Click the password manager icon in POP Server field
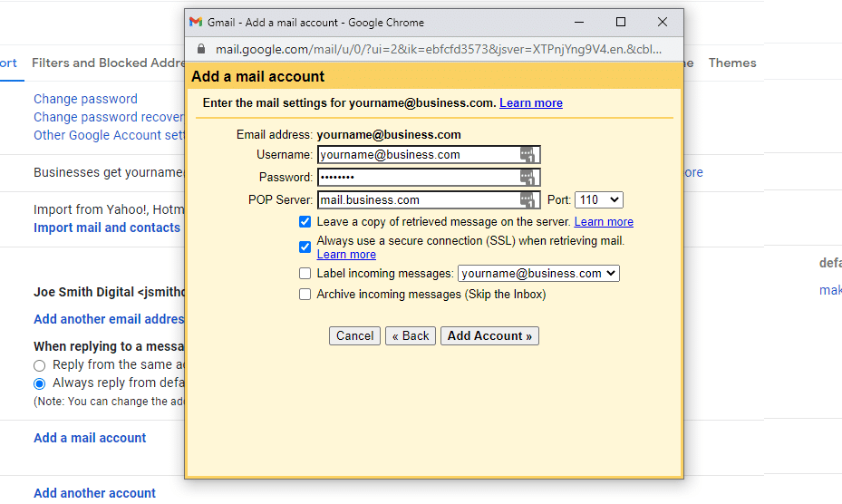Screen dimensions: 842x504 tap(527, 200)
